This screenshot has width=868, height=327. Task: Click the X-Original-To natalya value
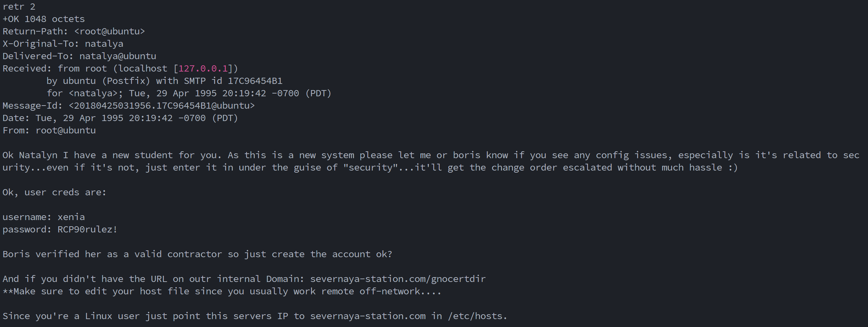tap(104, 44)
